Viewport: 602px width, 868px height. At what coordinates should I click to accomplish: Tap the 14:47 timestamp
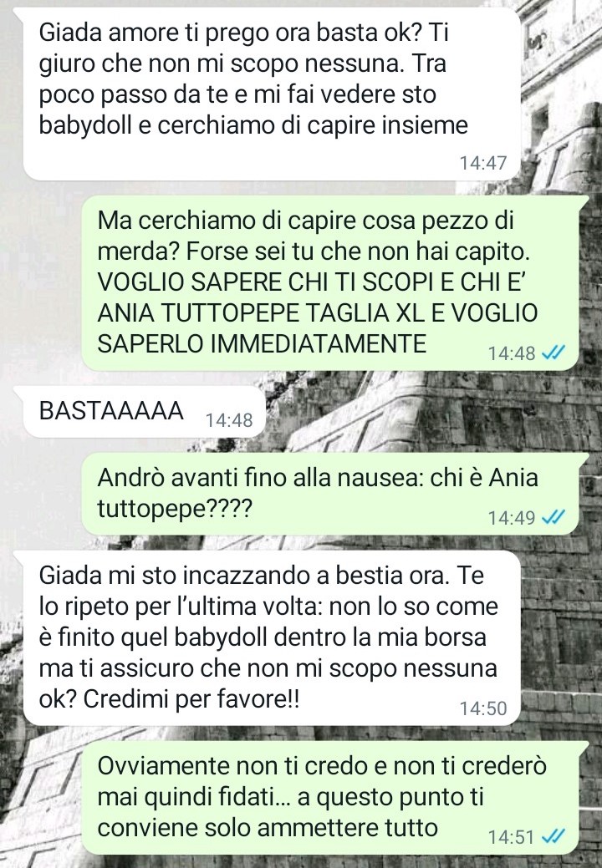[x=483, y=163]
